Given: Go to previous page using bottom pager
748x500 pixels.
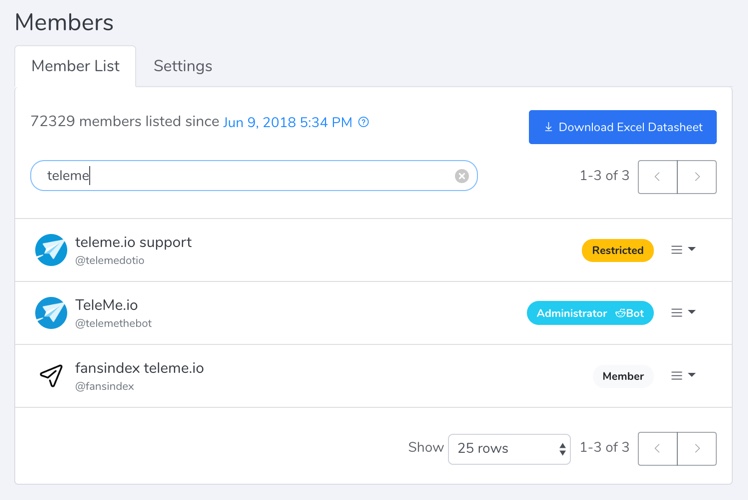Looking at the screenshot, I should [657, 448].
